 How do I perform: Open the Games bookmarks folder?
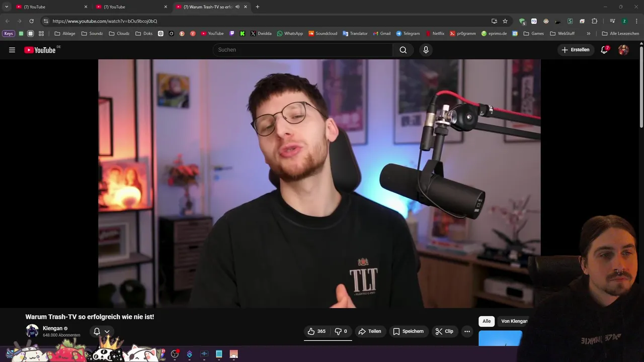(533, 34)
